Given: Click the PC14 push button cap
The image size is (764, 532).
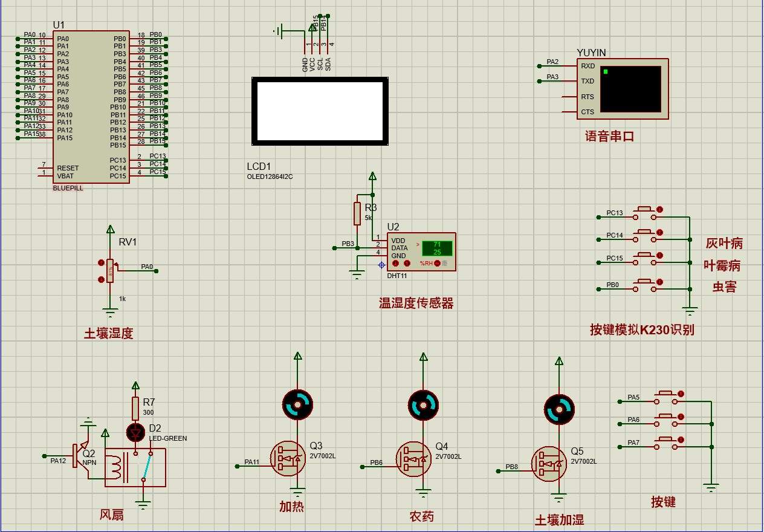Looking at the screenshot, I should [644, 232].
